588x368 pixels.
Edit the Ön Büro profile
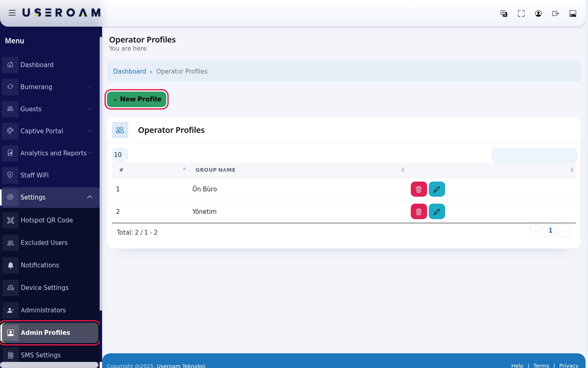pos(437,189)
